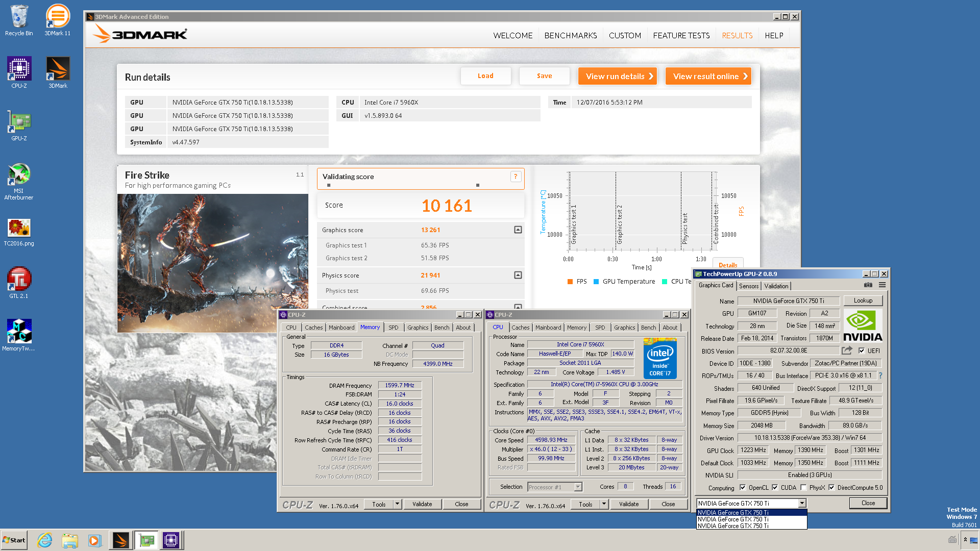The image size is (980, 551).
Task: Click the Lookup button in GPU-Z
Action: 863,300
